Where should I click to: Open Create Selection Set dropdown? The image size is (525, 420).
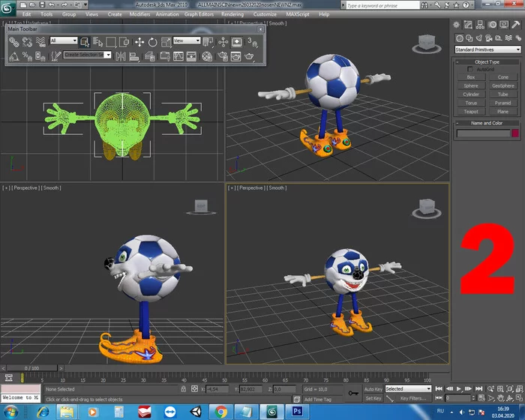[x=88, y=55]
